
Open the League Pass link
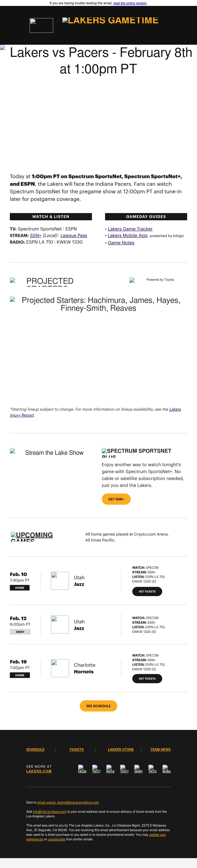(74, 236)
